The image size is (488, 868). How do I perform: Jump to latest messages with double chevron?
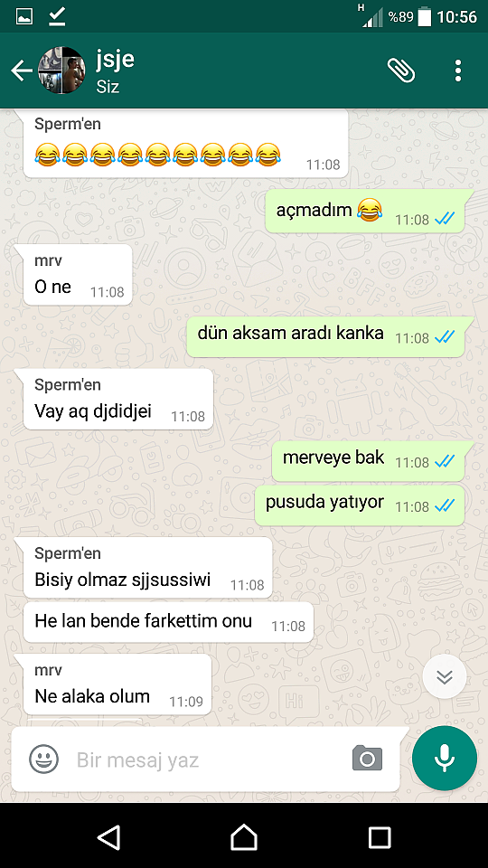445,676
